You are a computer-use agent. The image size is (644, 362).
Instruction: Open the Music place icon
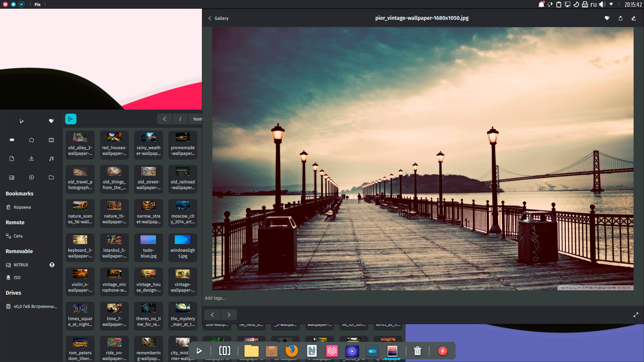51,159
